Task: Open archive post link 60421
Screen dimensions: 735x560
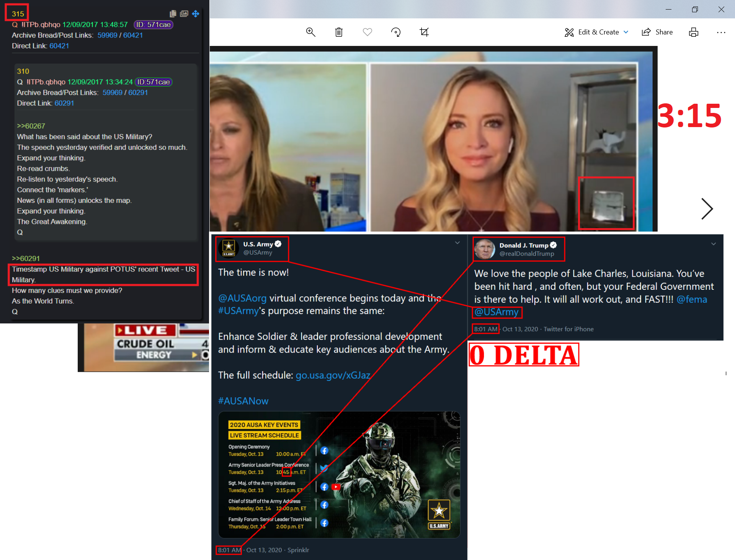Action: click(133, 35)
